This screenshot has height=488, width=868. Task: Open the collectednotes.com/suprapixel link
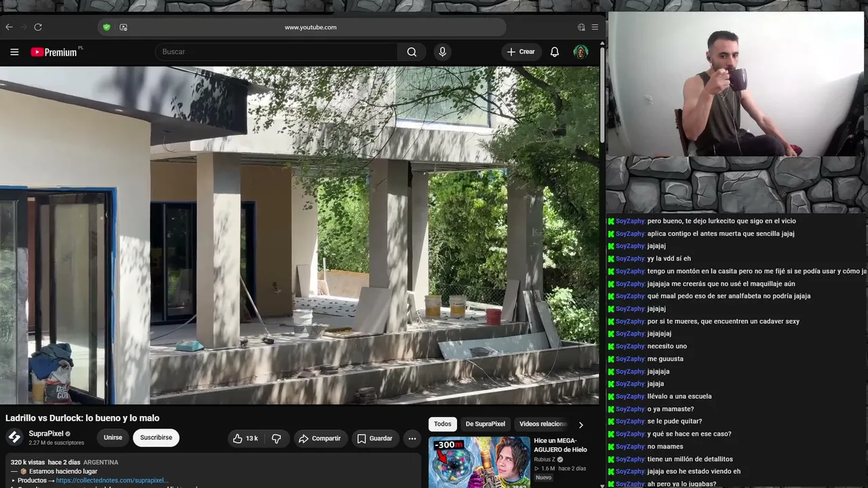113,481
